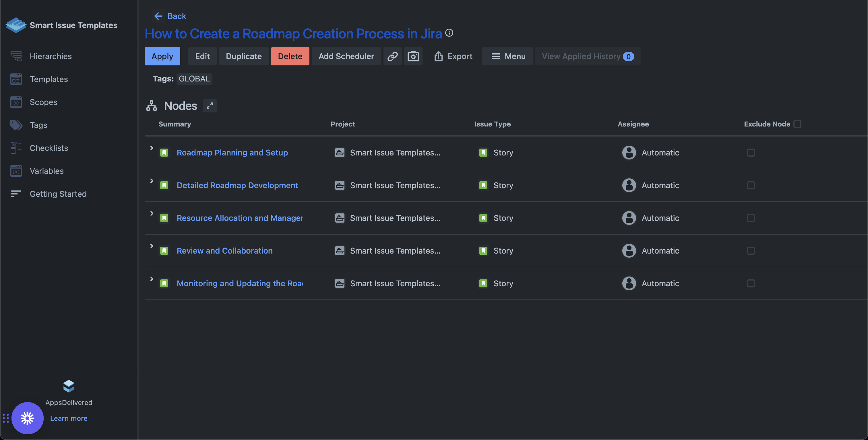Exclude the Roadmap Planning and Setup node
Viewport: 868px width, 440px height.
tap(751, 153)
